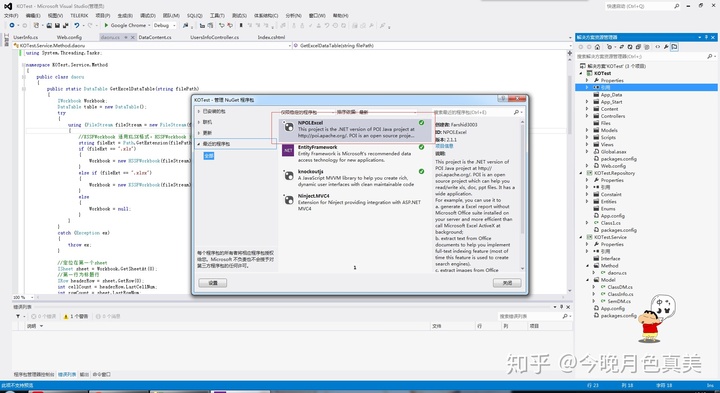
Task: Collapse the 最近的程序包 (recent packages) section
Action: click(199, 144)
